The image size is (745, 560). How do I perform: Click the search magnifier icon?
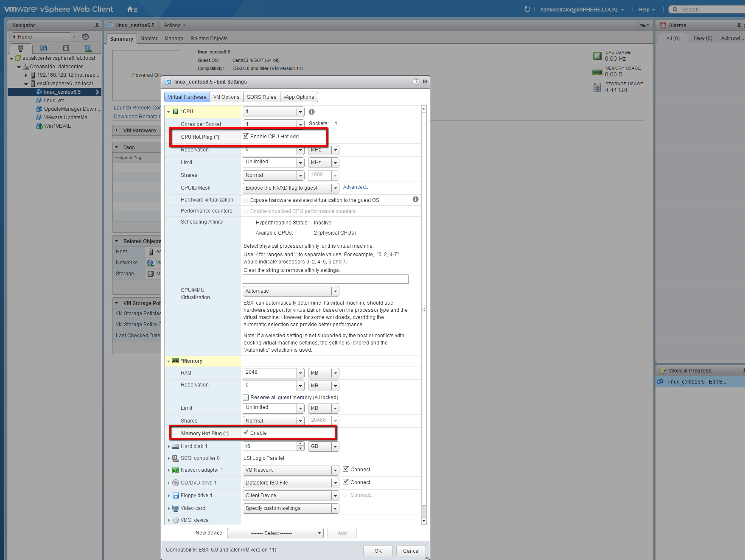click(675, 9)
